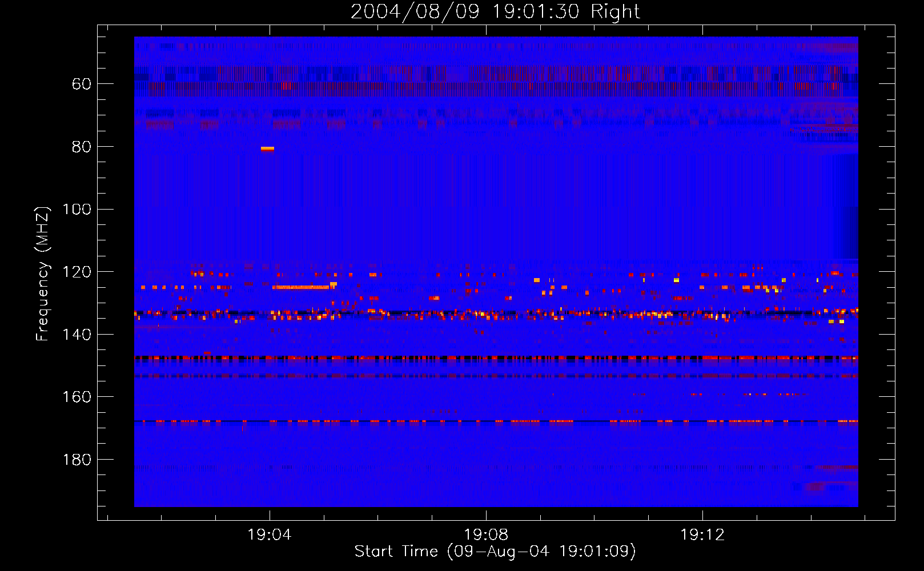Click the 'Frequency (MHZ)' axis label

(43, 274)
